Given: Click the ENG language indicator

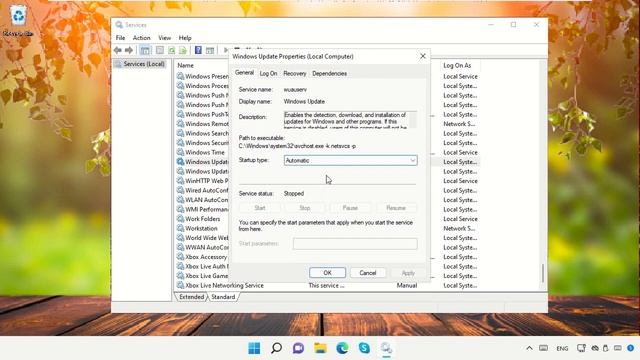Looking at the screenshot, I should point(562,348).
